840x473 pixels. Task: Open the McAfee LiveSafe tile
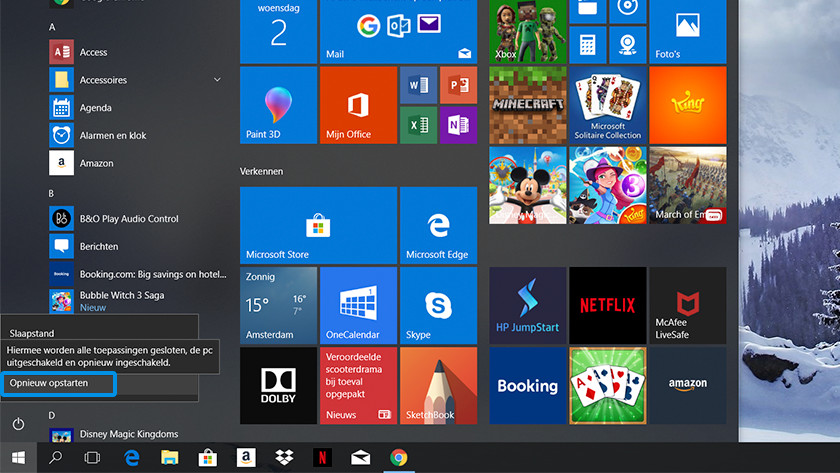click(688, 305)
